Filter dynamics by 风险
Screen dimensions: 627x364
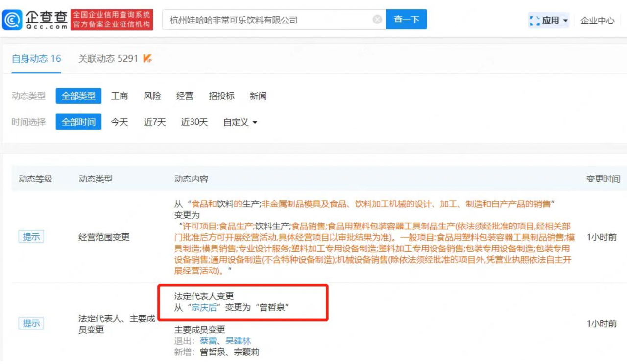[152, 96]
